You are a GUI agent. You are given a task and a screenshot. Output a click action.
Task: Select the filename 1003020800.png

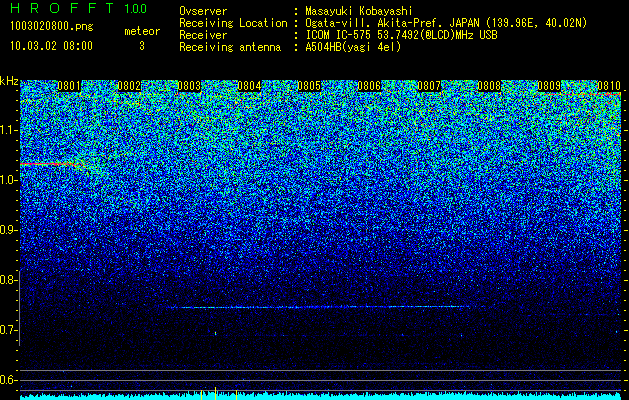tap(52, 26)
